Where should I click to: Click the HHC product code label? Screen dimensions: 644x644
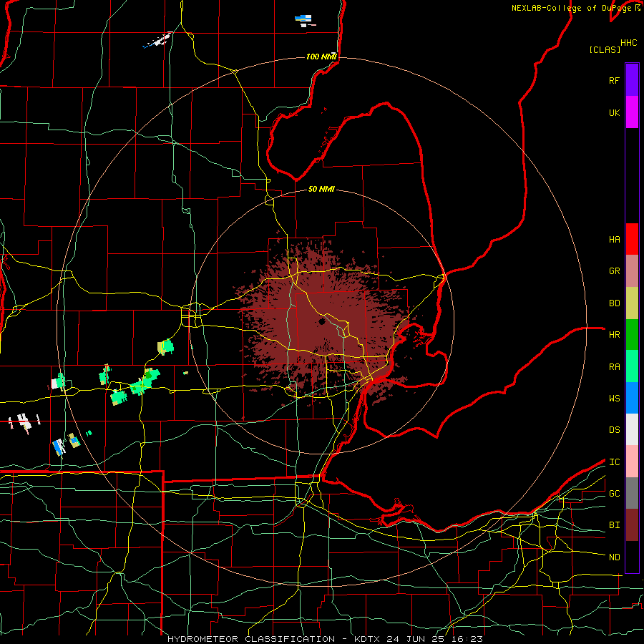click(x=628, y=43)
